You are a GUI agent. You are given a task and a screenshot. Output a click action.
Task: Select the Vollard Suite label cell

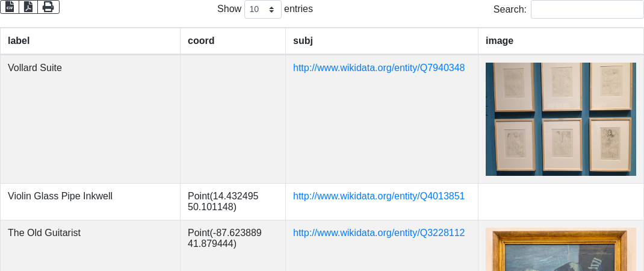click(35, 68)
